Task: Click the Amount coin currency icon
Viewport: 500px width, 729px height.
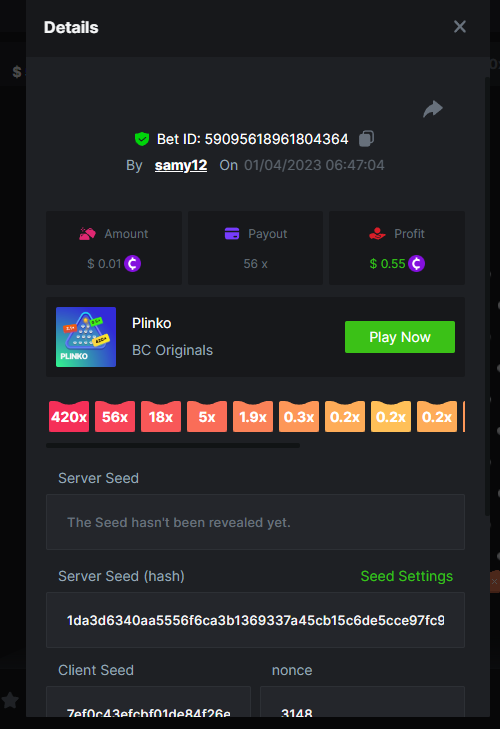Action: pos(133,264)
